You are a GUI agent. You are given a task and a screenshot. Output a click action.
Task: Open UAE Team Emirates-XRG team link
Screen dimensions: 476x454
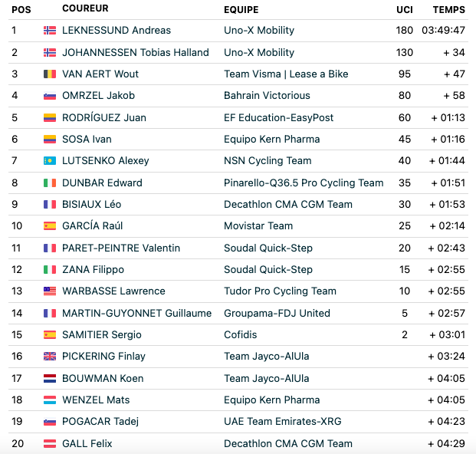pos(283,422)
